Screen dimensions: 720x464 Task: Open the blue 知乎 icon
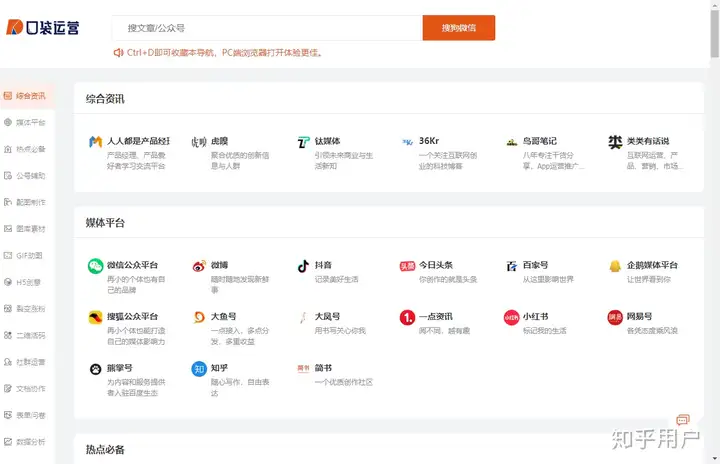(x=199, y=369)
